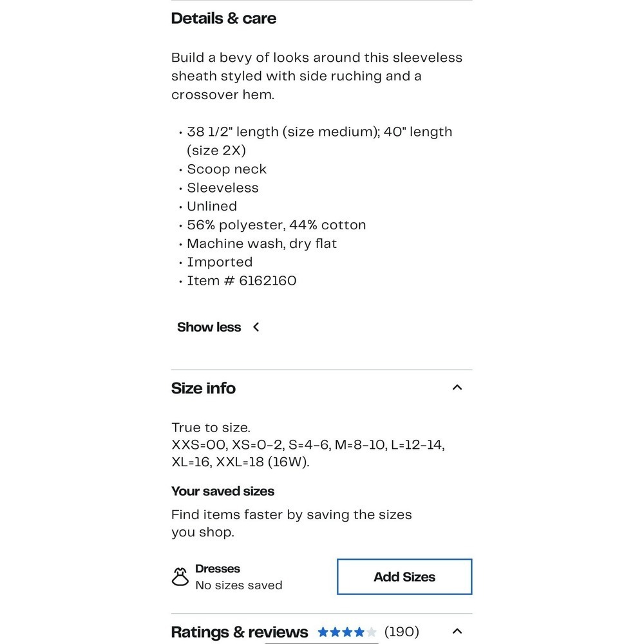Click the Ratings & reviews heading
The image size is (644, 644).
click(240, 632)
